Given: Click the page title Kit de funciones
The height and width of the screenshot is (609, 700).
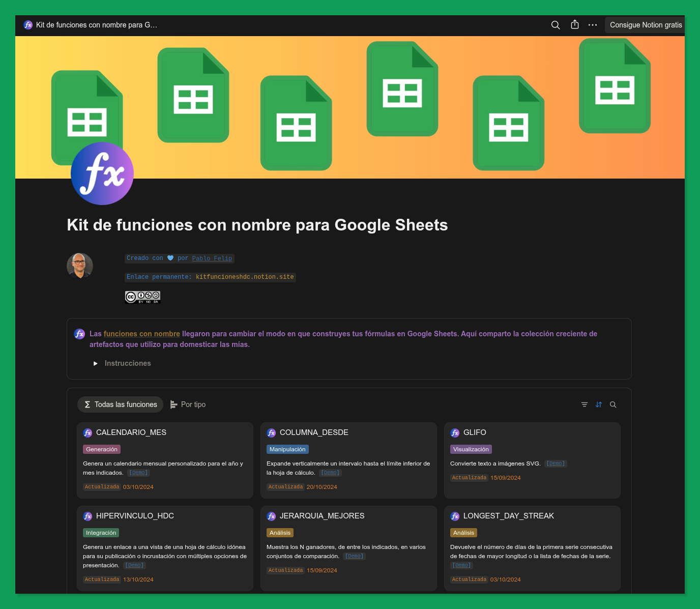Looking at the screenshot, I should point(257,225).
